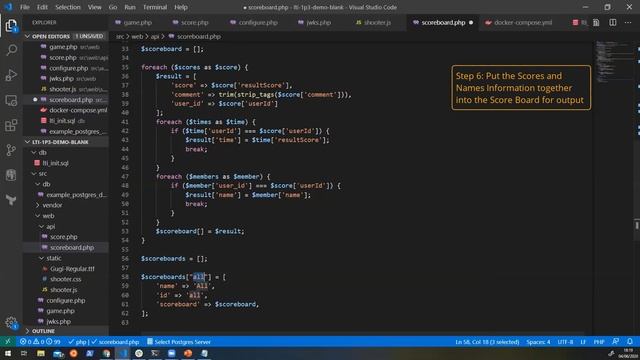This screenshot has height=360, width=640.
Task: Change the LF end-of-line sequence
Action: 583,342
